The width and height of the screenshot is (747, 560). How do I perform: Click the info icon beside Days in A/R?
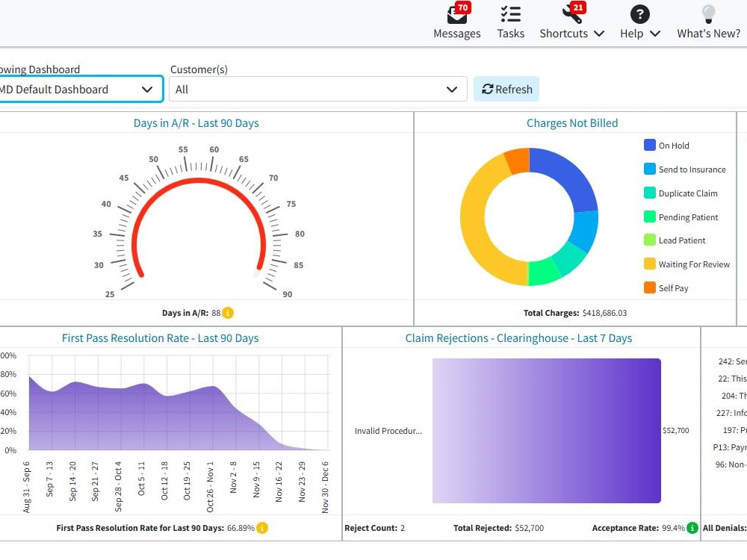point(228,313)
